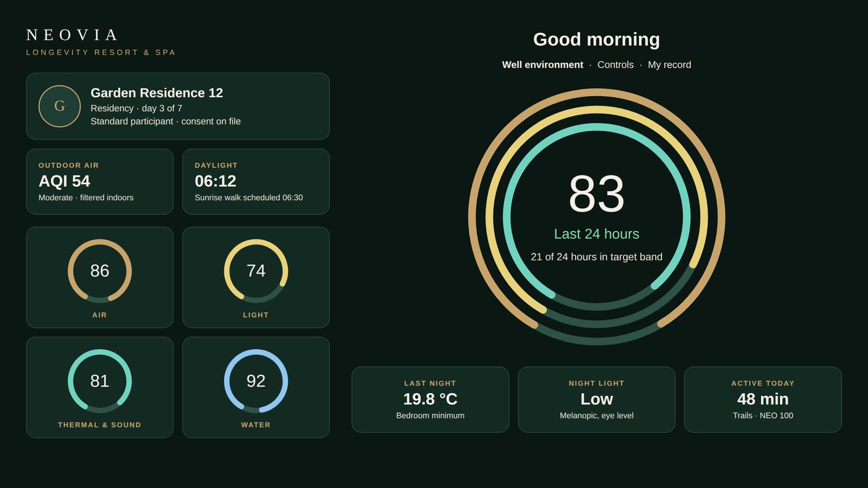The height and width of the screenshot is (488, 868).
Task: Click the Bedroom minimum text
Action: (x=430, y=416)
